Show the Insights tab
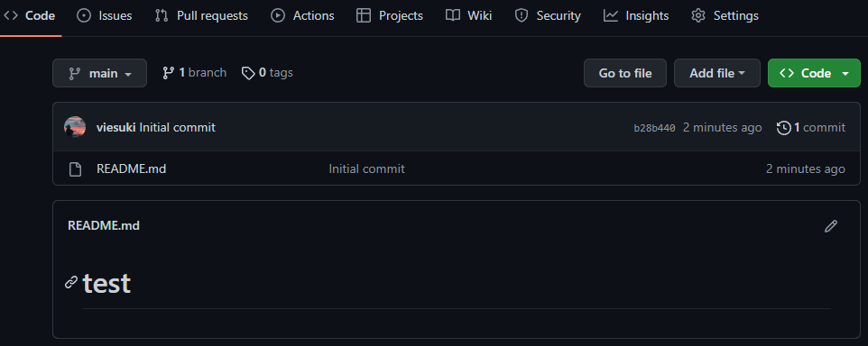 pyautogui.click(x=636, y=15)
